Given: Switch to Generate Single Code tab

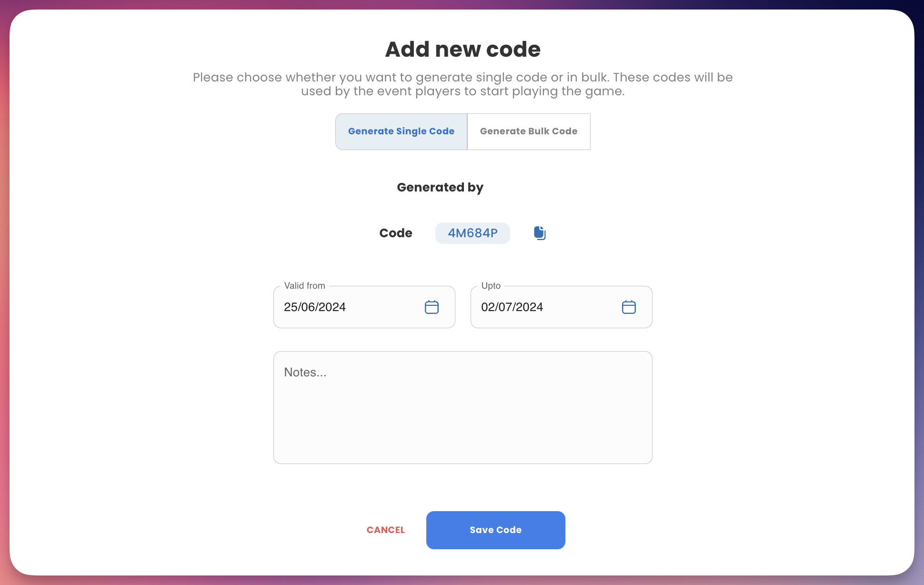Looking at the screenshot, I should 401,131.
